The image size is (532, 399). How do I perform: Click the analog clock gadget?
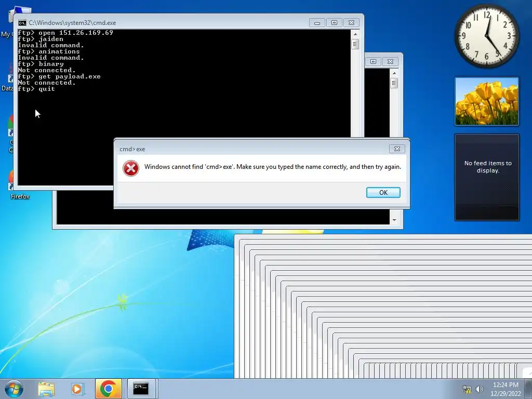click(x=487, y=35)
